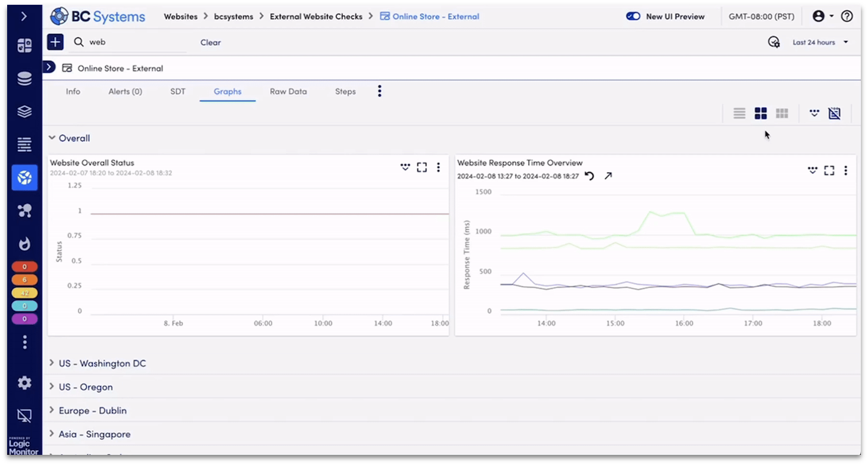Open the Alerts (0) tab
Viewport: 868px width, 465px height.
click(125, 91)
